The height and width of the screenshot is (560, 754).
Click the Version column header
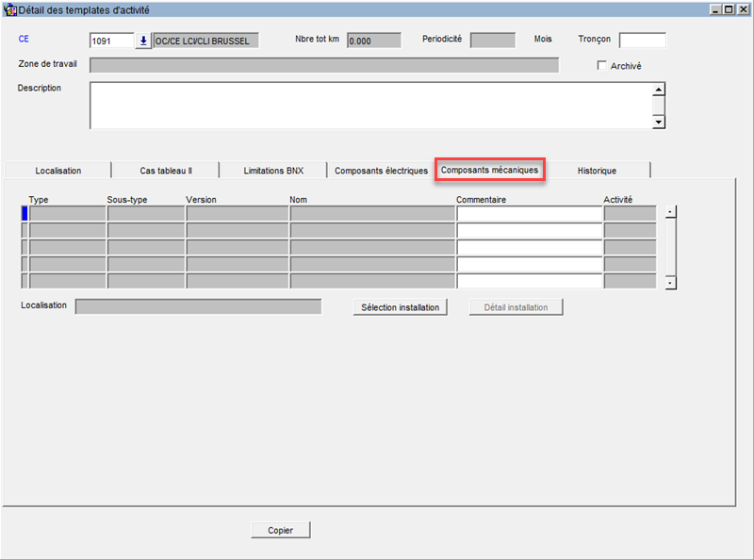click(201, 200)
